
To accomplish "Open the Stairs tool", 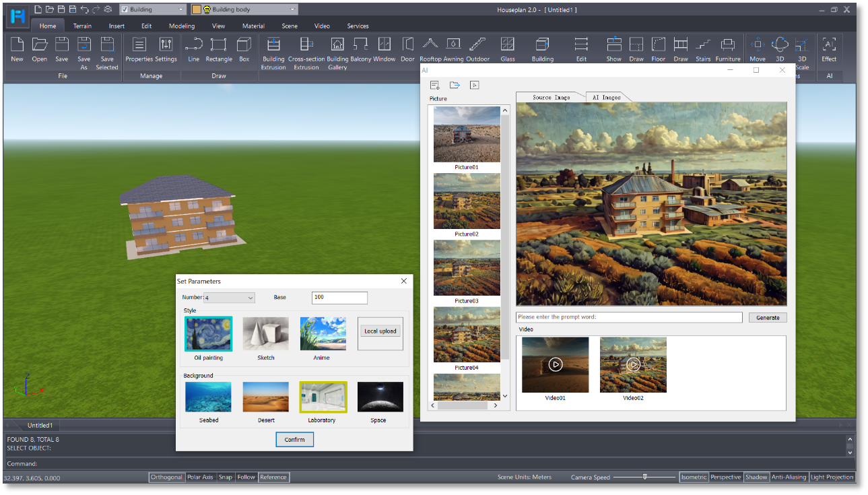I will pyautogui.click(x=702, y=48).
